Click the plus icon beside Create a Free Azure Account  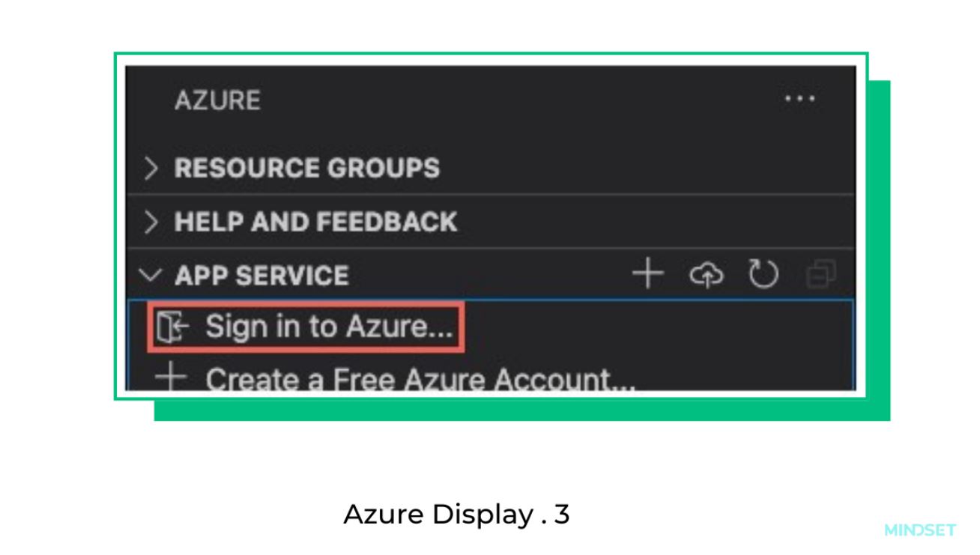tap(171, 377)
